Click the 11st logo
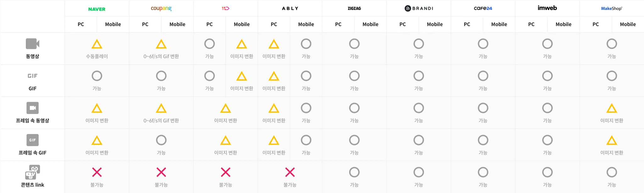The image size is (644, 193). tap(225, 8)
